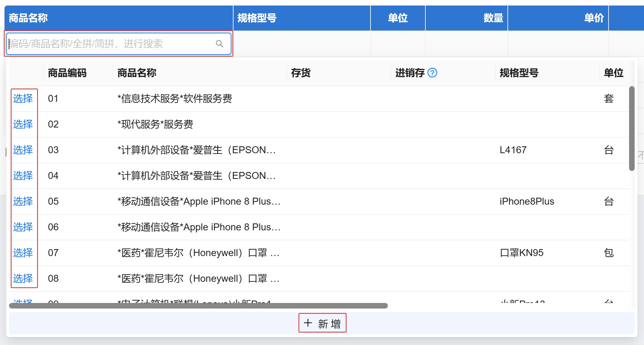Click the 数量 column header
This screenshot has width=644, height=345.
tap(493, 18)
